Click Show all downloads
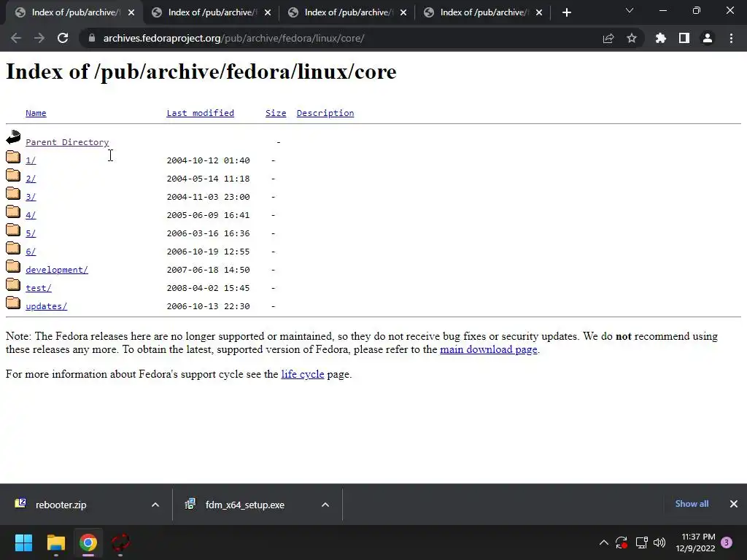 [x=692, y=504]
